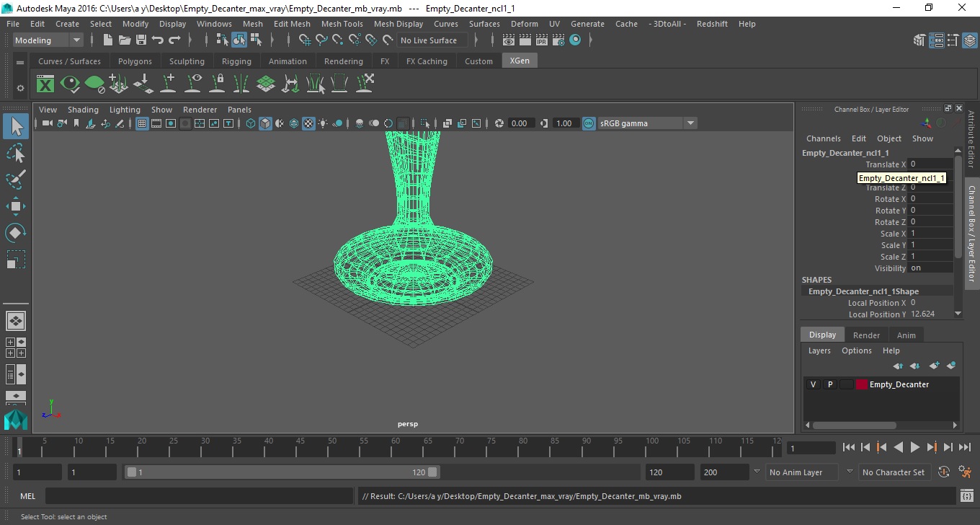
Task: Start IPR render icon
Action: point(542,40)
